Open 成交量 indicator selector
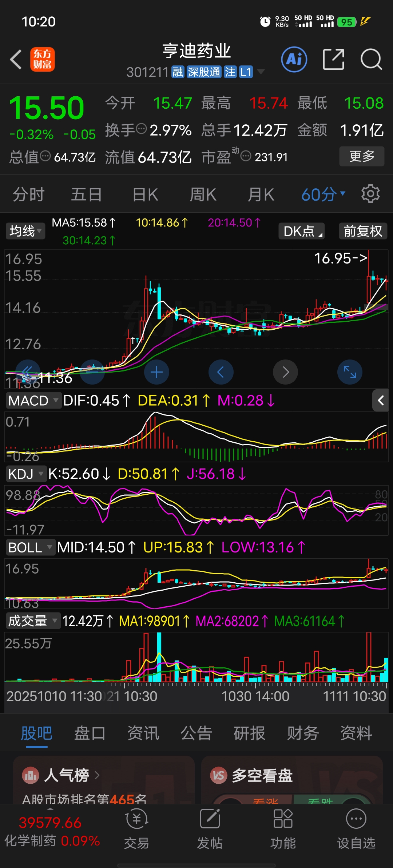The image size is (393, 868). tap(33, 621)
